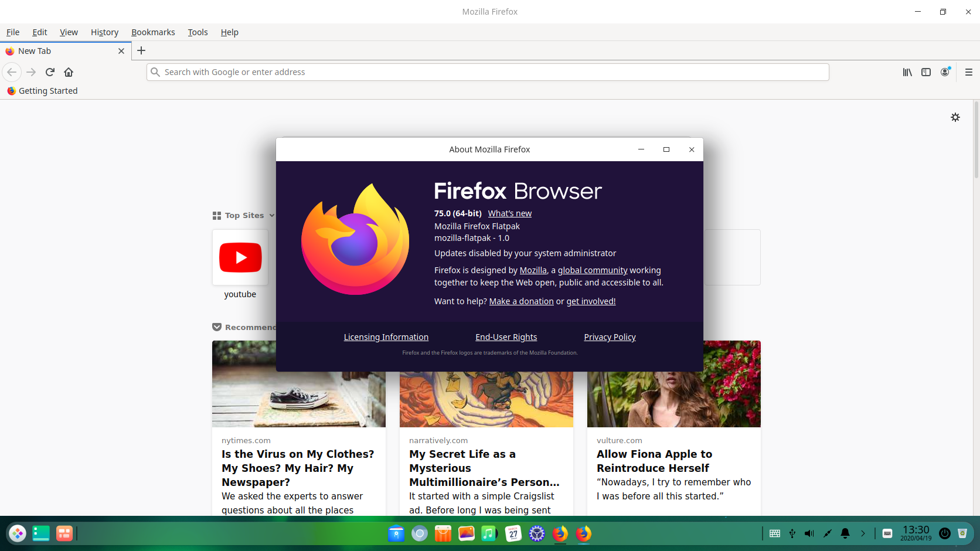Close the New Tab tab
This screenshot has height=551, width=980.
point(121,51)
